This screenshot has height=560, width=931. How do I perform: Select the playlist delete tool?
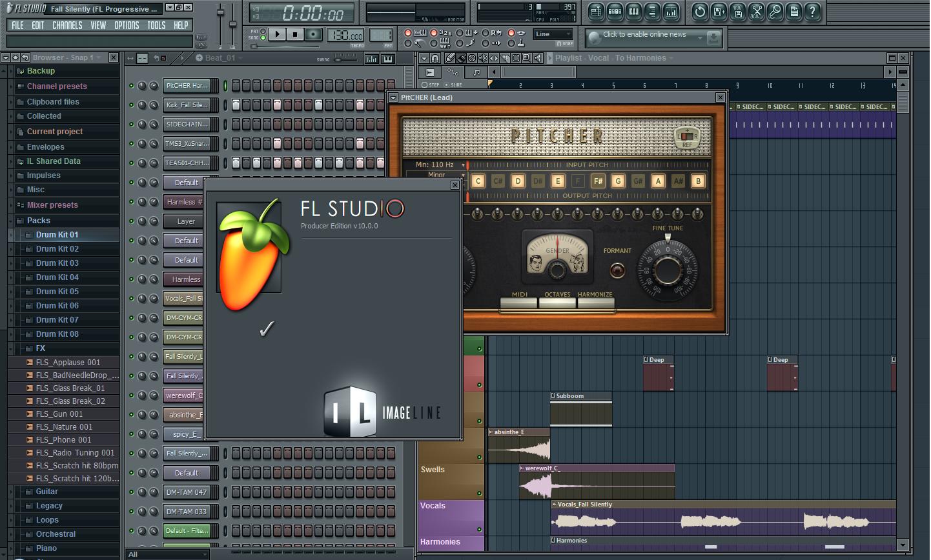pos(472,58)
